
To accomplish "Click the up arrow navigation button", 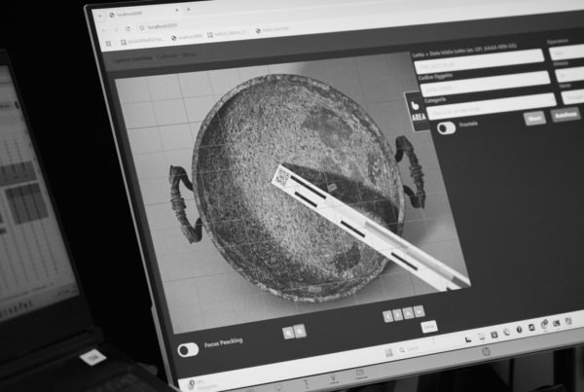I will (x=408, y=313).
